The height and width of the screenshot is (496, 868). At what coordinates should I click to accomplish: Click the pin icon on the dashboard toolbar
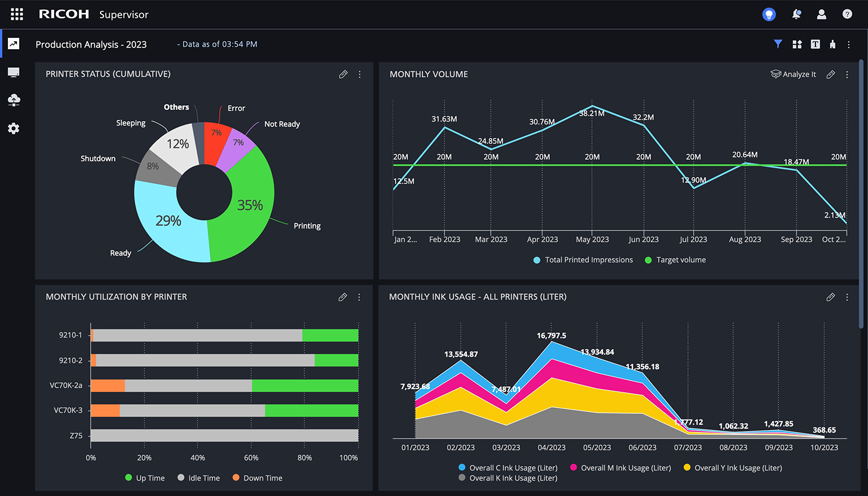tap(832, 44)
